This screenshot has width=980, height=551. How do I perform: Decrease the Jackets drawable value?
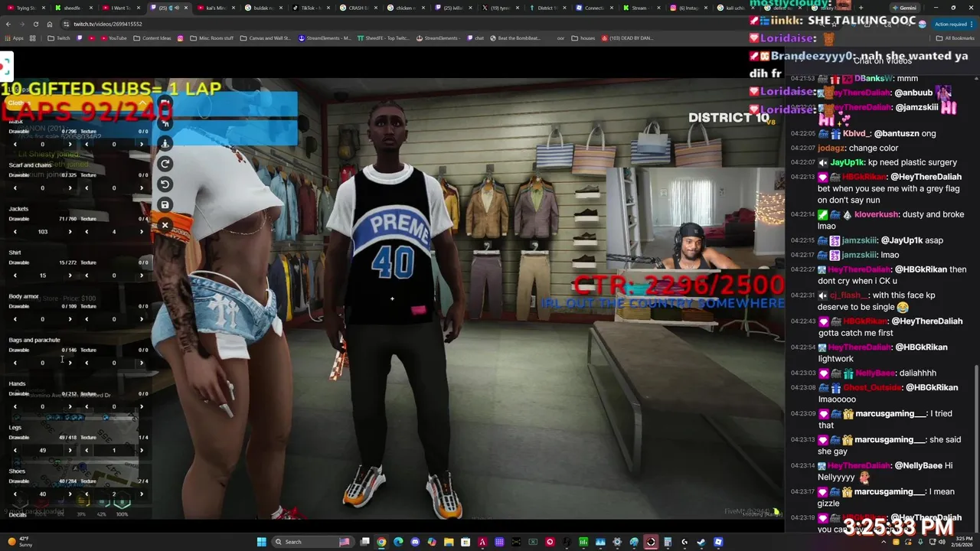[x=15, y=231]
